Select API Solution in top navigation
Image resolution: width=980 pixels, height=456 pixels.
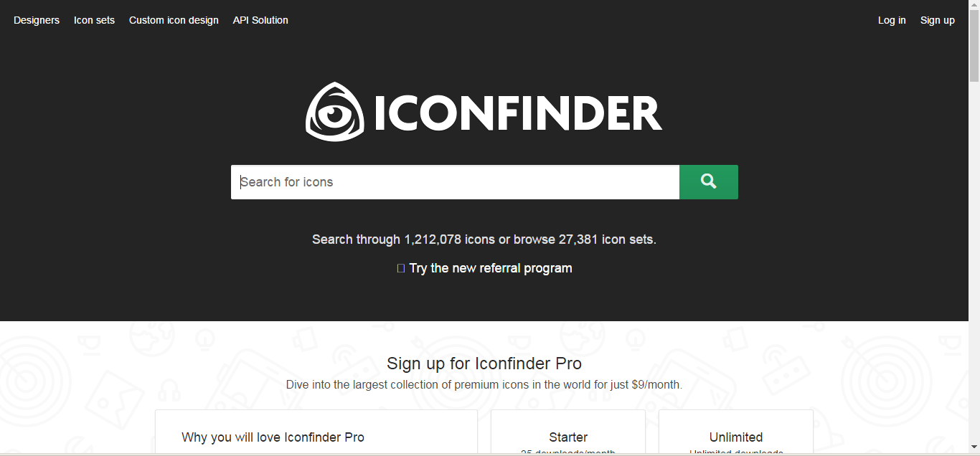click(x=260, y=20)
